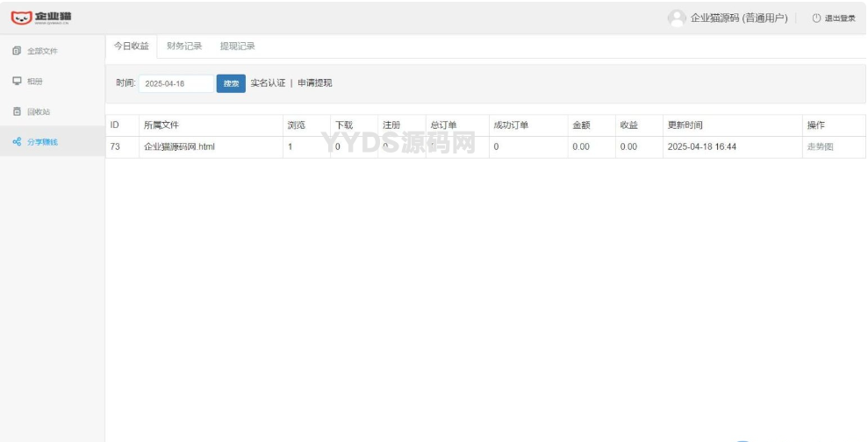
Task: Switch to the 今日收益 tab
Action: [x=131, y=46]
